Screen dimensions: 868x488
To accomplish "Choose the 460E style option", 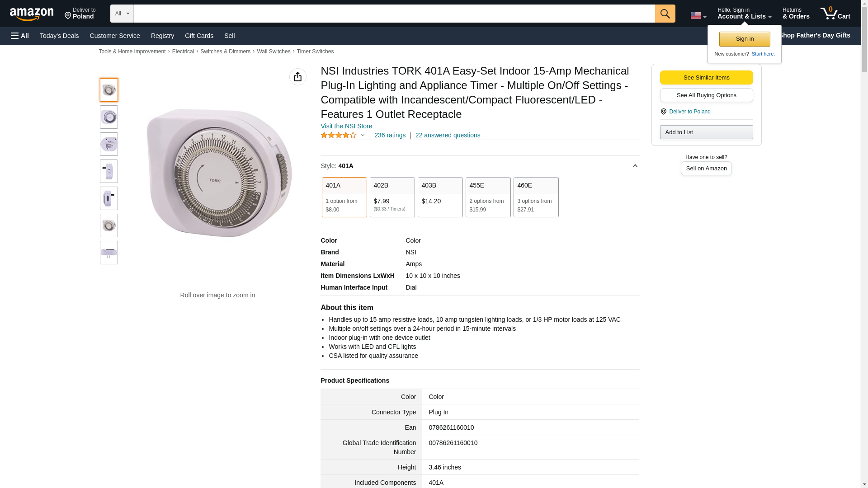I will coord(536,197).
